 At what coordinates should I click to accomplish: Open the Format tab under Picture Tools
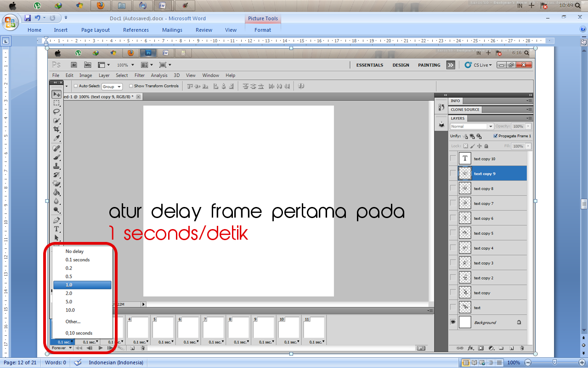pos(263,30)
